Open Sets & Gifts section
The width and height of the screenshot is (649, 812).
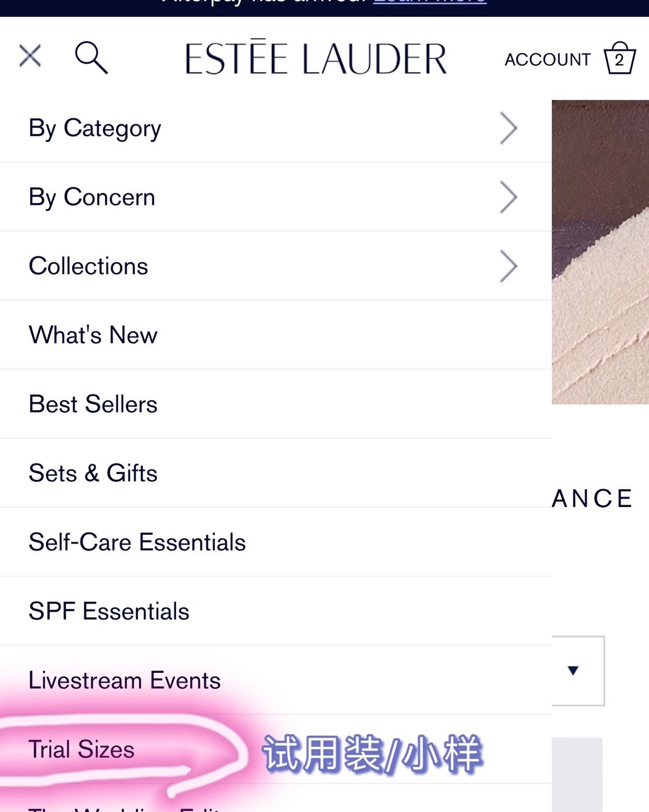[94, 473]
